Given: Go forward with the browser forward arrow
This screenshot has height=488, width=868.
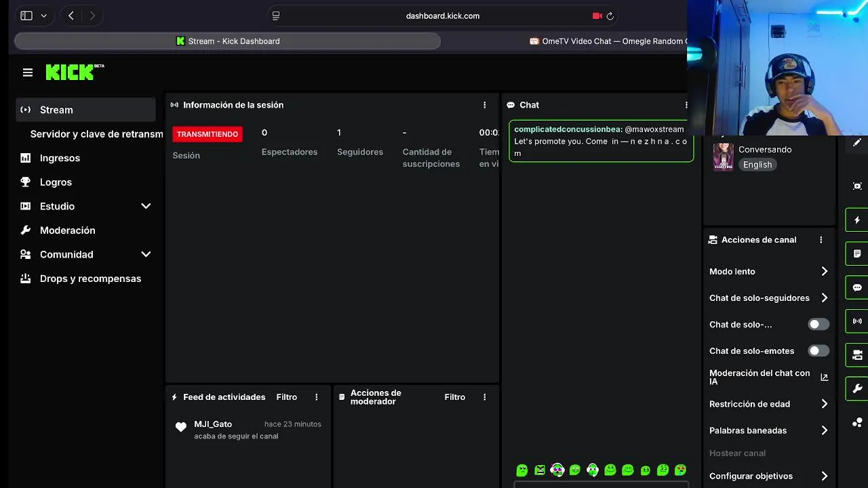Looking at the screenshot, I should [92, 16].
